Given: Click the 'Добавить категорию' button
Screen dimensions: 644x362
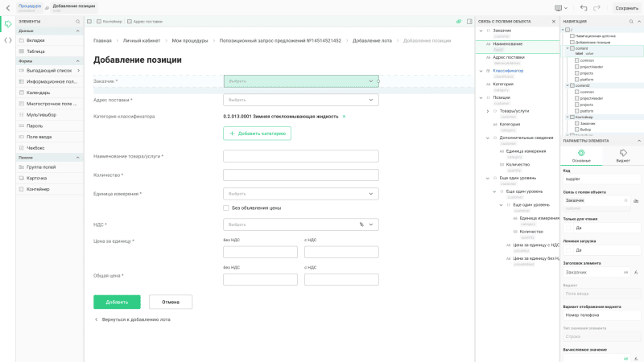Looking at the screenshot, I should click(257, 134).
